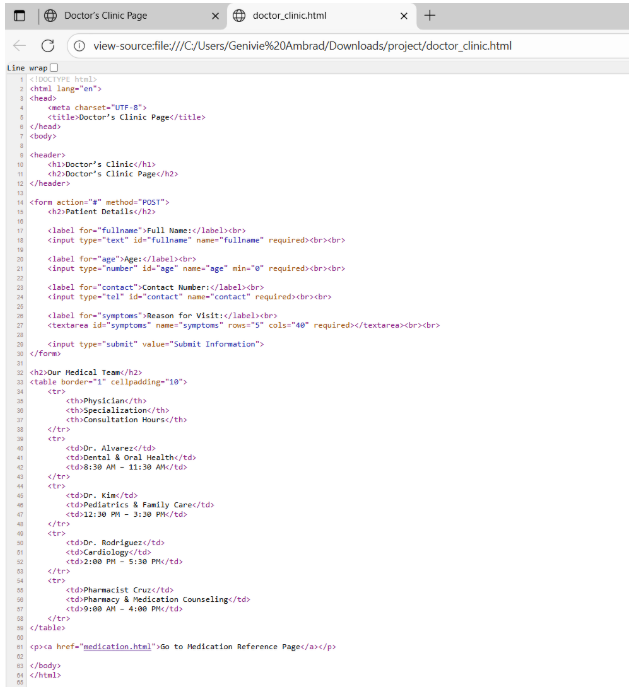
Task: Click the "<html lang" line text
Action: (66, 89)
